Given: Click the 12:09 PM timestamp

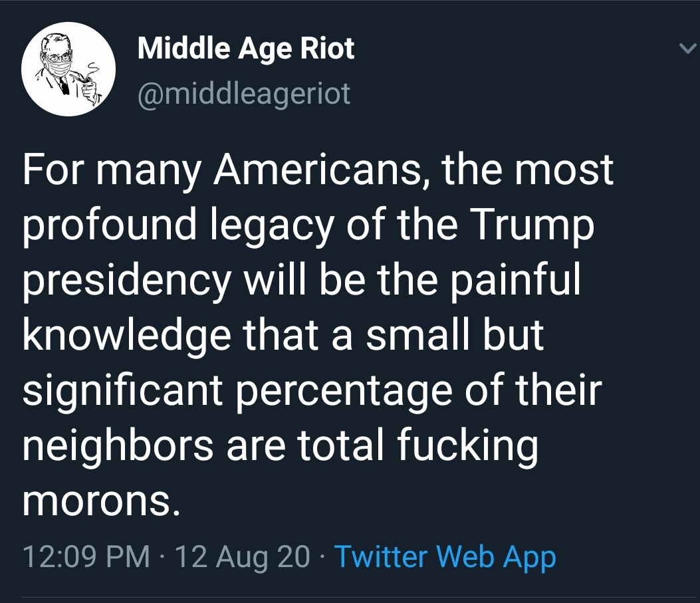Looking at the screenshot, I should tap(86, 556).
